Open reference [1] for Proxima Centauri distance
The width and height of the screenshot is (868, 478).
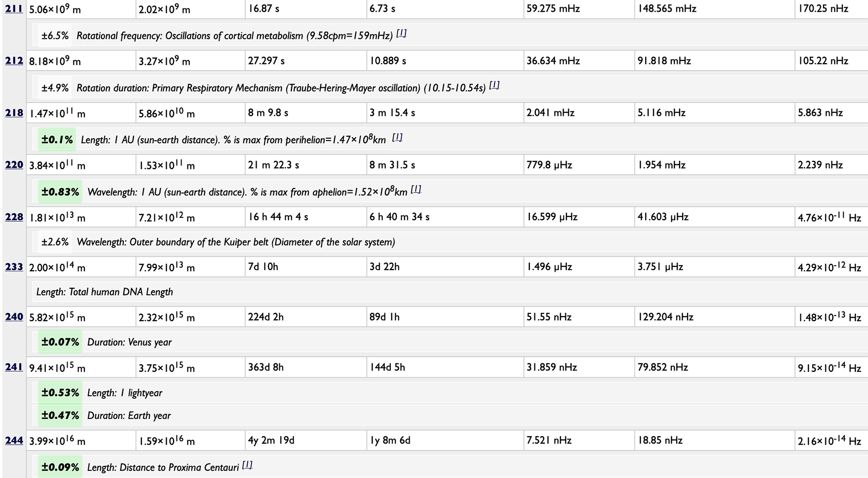pyautogui.click(x=247, y=465)
